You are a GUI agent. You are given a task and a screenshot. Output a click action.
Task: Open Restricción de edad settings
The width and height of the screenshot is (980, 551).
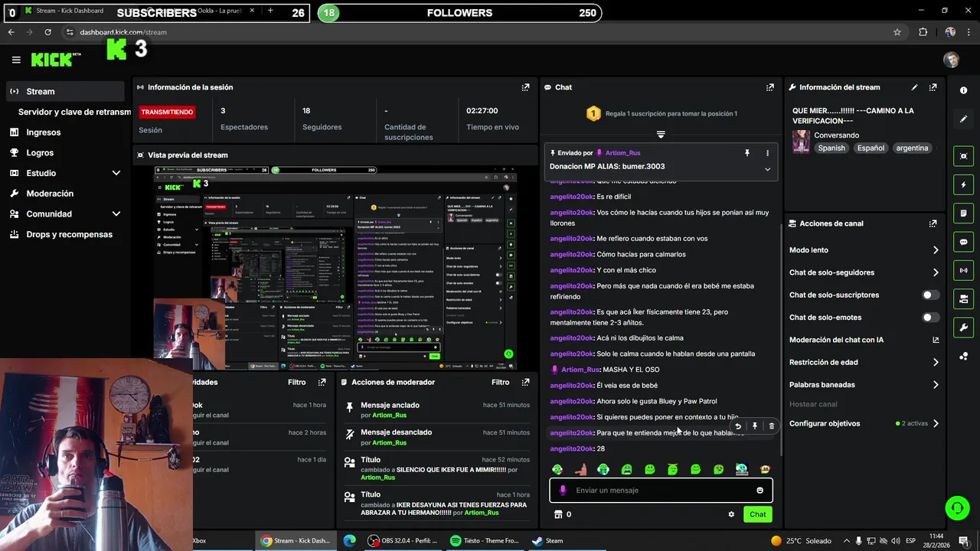click(864, 362)
